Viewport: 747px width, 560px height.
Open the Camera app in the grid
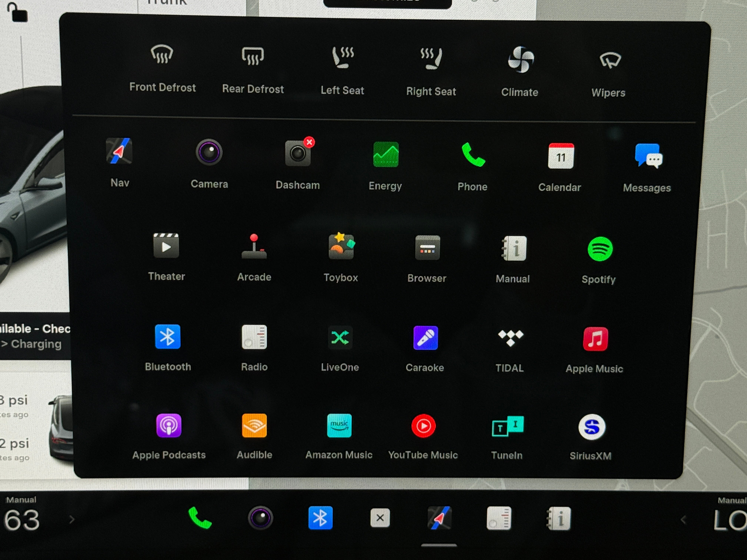click(x=209, y=152)
